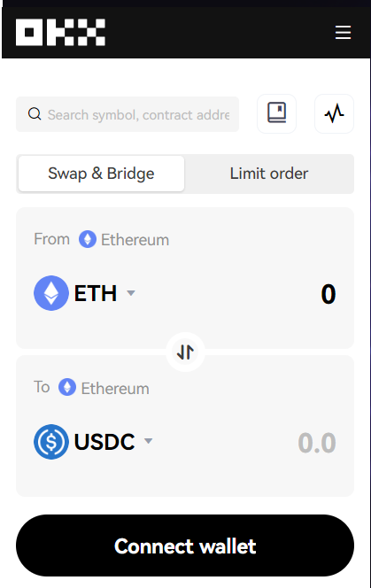371x588 pixels.
Task: Click the USDC coin icon
Action: (x=51, y=442)
